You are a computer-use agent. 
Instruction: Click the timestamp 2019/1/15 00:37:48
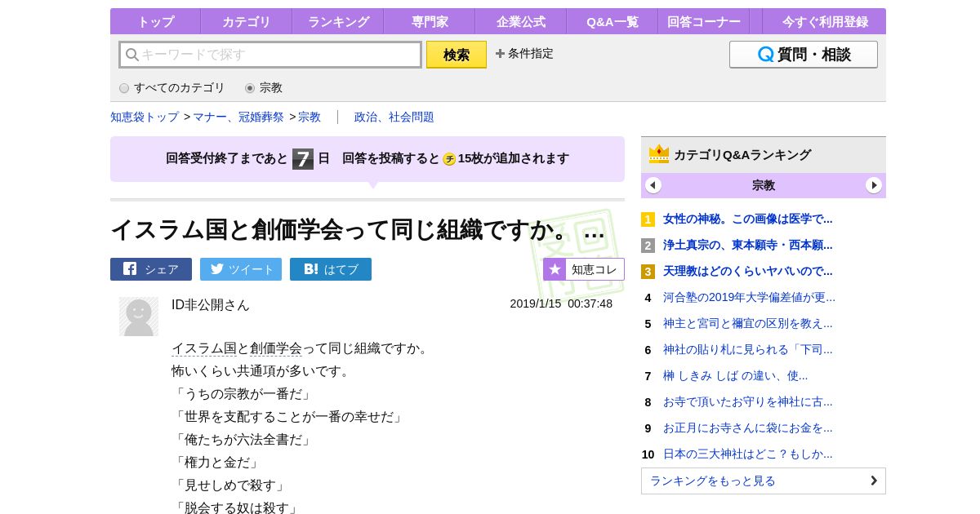coord(561,304)
